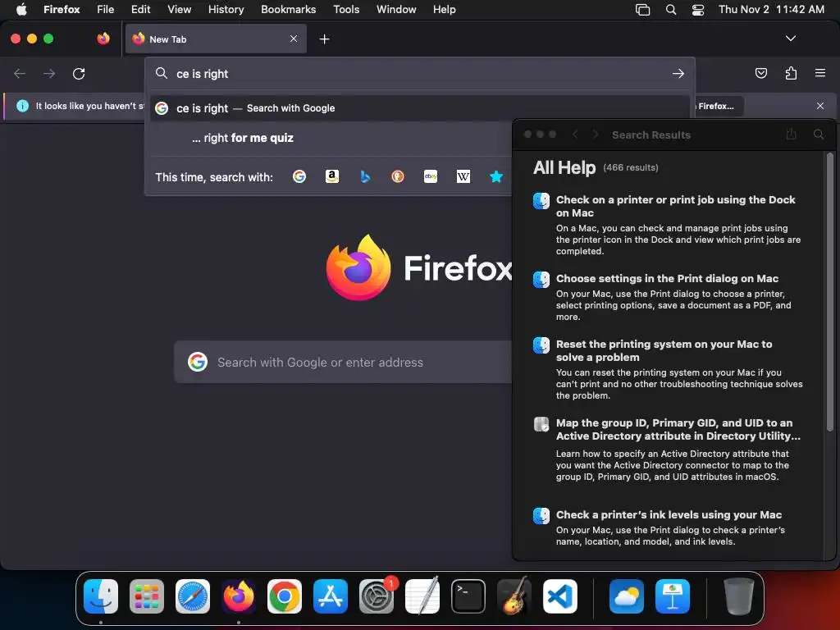Select 'ce is right — Search with Google' suggestion
The width and height of the screenshot is (840, 630).
tap(419, 108)
